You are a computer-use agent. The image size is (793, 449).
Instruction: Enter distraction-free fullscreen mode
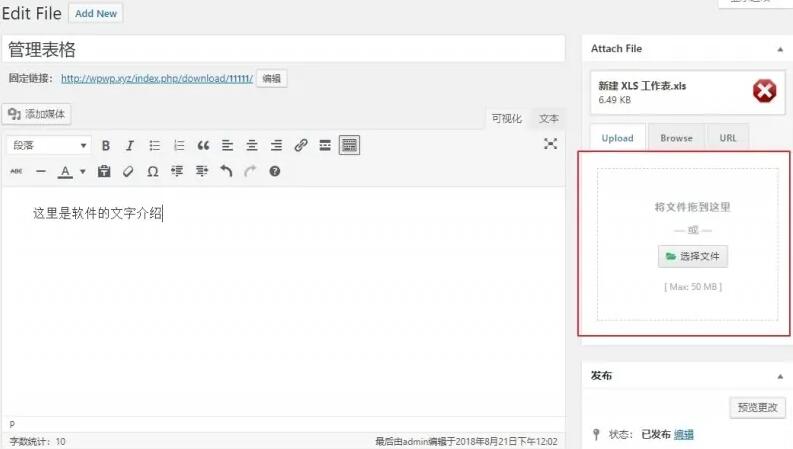click(550, 144)
